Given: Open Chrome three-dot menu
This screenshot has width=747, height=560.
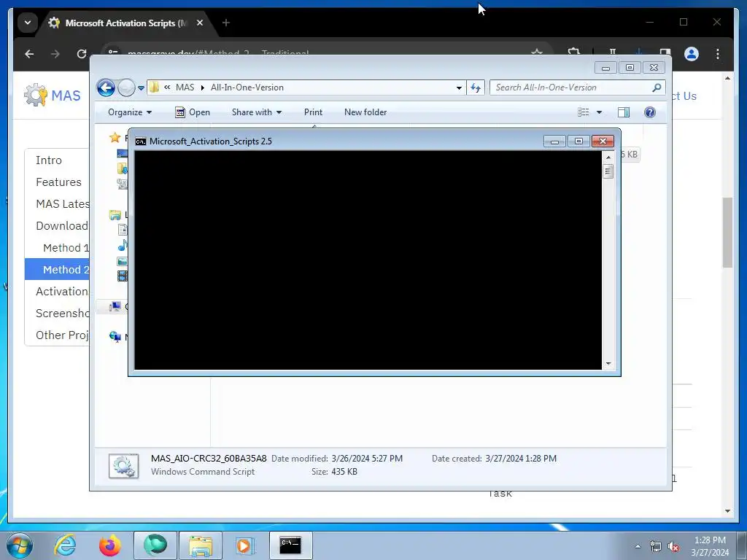Looking at the screenshot, I should (718, 54).
